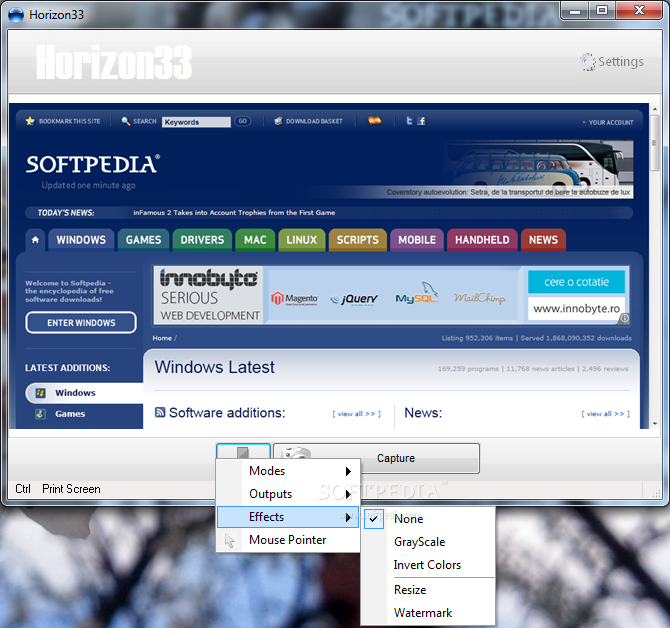Viewport: 670px width, 628px height.
Task: Open the Effects submenu entry
Action: [288, 517]
